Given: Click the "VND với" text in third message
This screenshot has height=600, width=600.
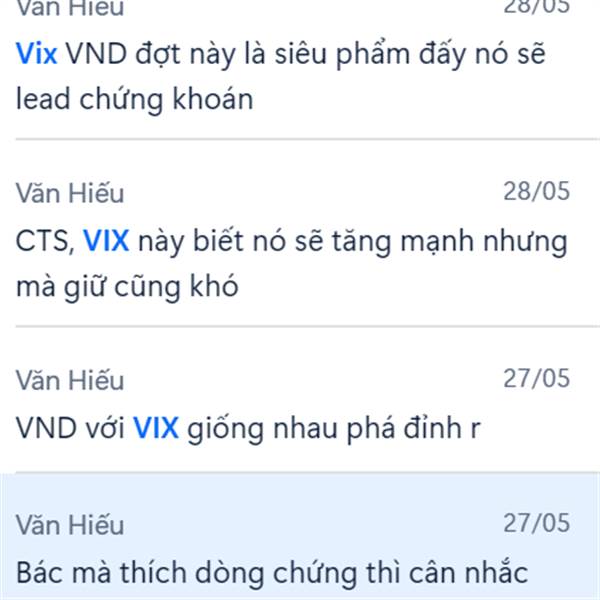Looking at the screenshot, I should pyautogui.click(x=70, y=428).
